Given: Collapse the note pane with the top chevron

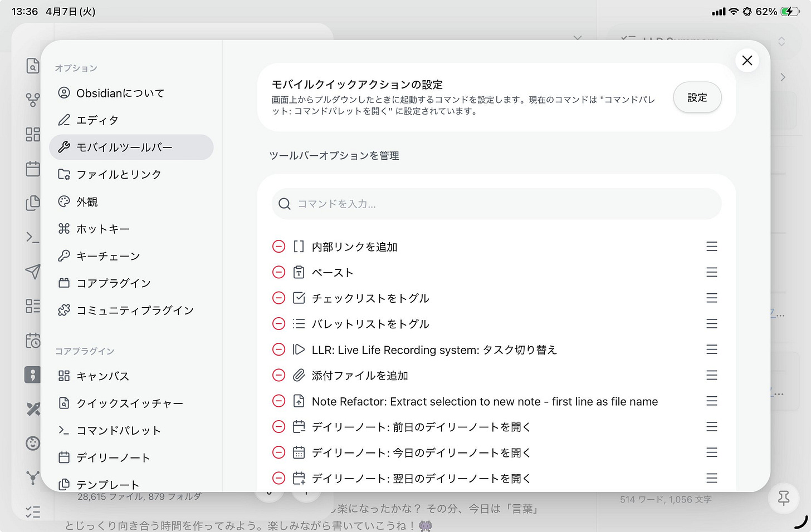Looking at the screenshot, I should (578, 38).
